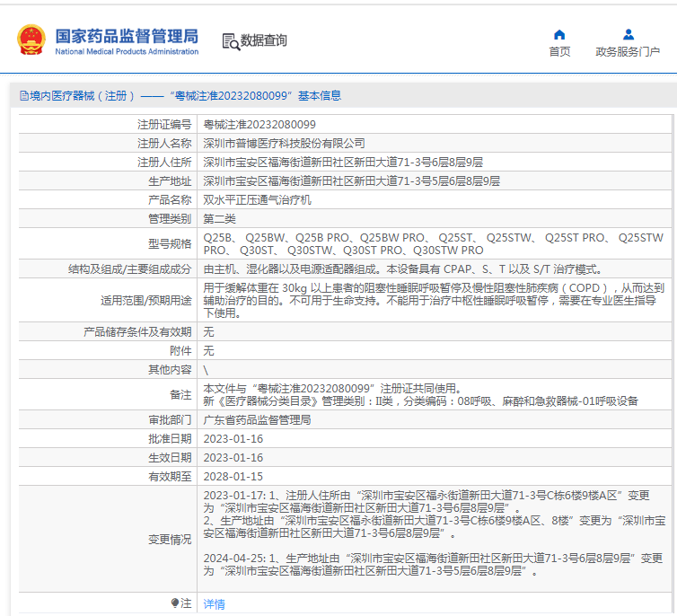Open the 详情 details link
The image size is (677, 616).
pos(214,603)
